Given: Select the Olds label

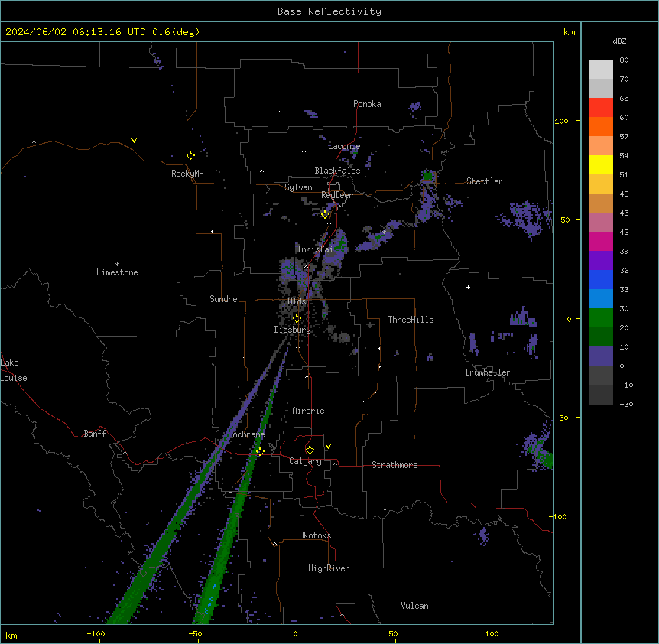Looking at the screenshot, I should pos(297,301).
